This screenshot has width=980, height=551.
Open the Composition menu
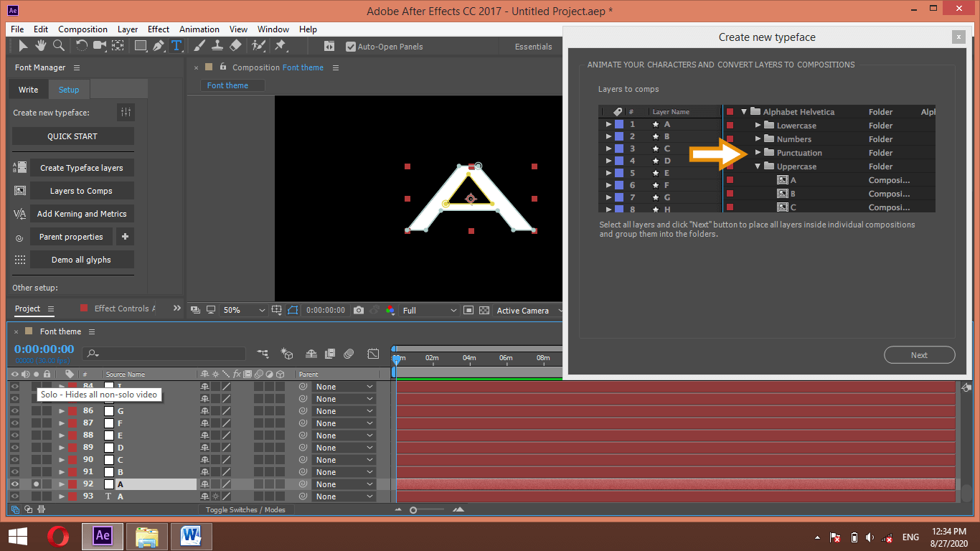pos(83,29)
